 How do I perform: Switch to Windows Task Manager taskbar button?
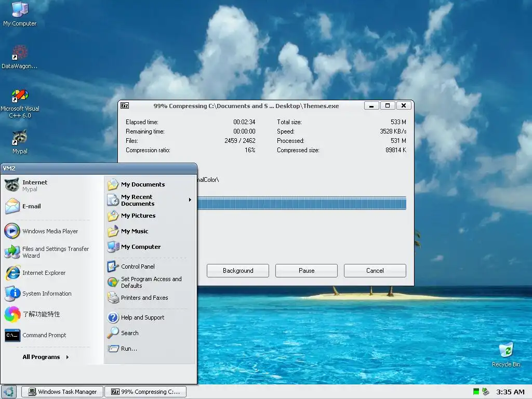tap(62, 392)
